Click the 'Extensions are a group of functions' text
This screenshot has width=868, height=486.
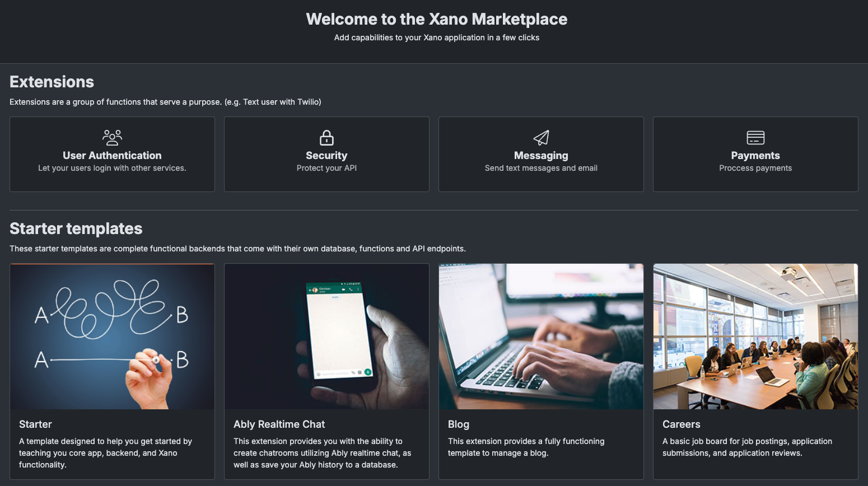[165, 102]
